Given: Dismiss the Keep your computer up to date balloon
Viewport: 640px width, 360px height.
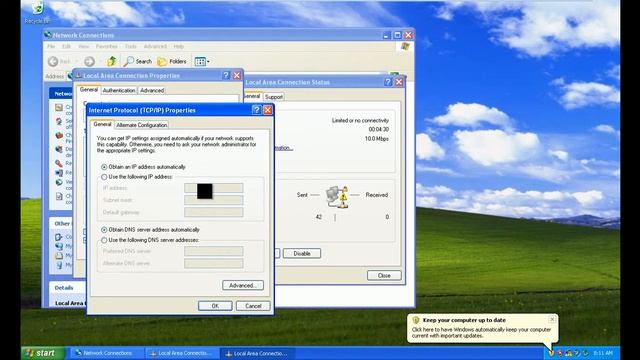Looking at the screenshot, I should 552,319.
